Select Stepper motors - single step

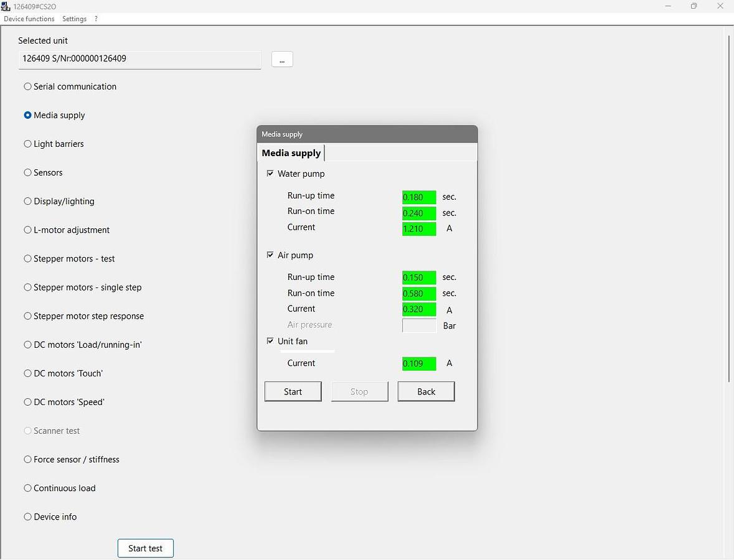click(x=28, y=287)
